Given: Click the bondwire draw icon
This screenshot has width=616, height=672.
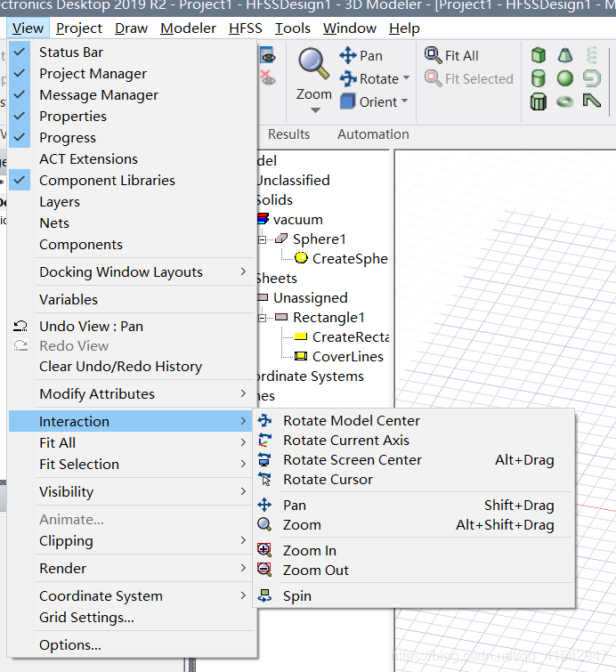Looking at the screenshot, I should [x=592, y=101].
